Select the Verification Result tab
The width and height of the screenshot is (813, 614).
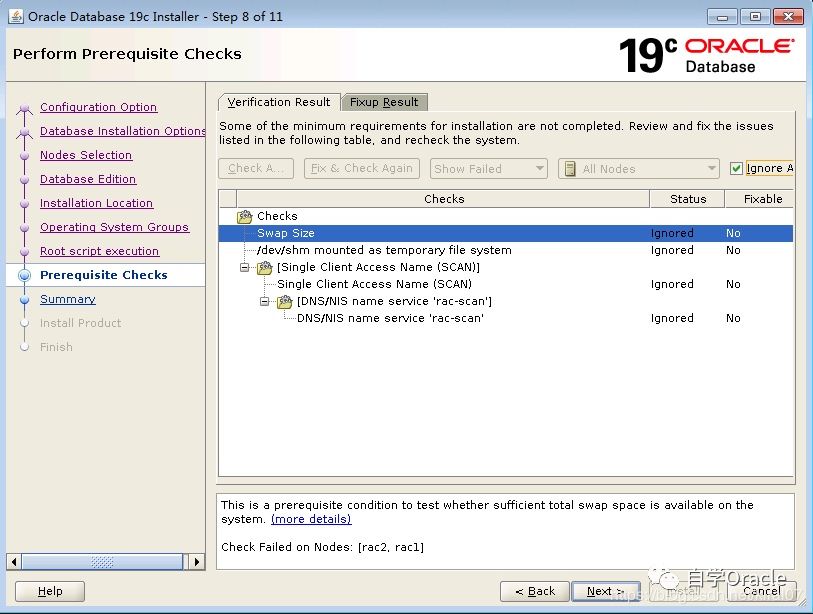[278, 102]
